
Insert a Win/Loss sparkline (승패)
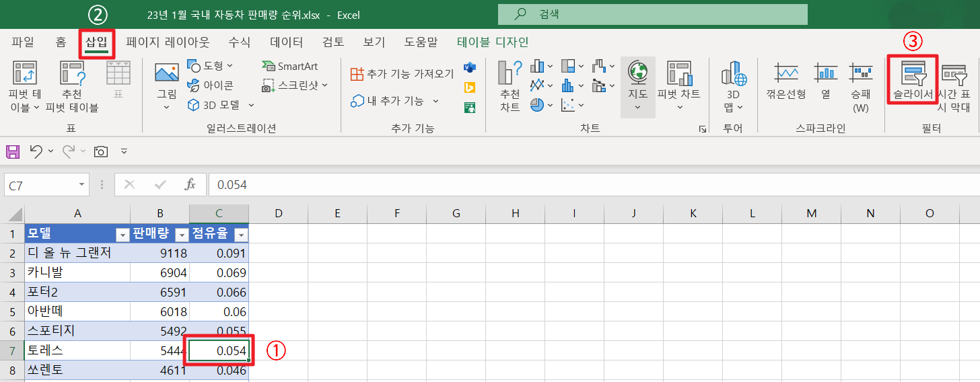coord(860,86)
